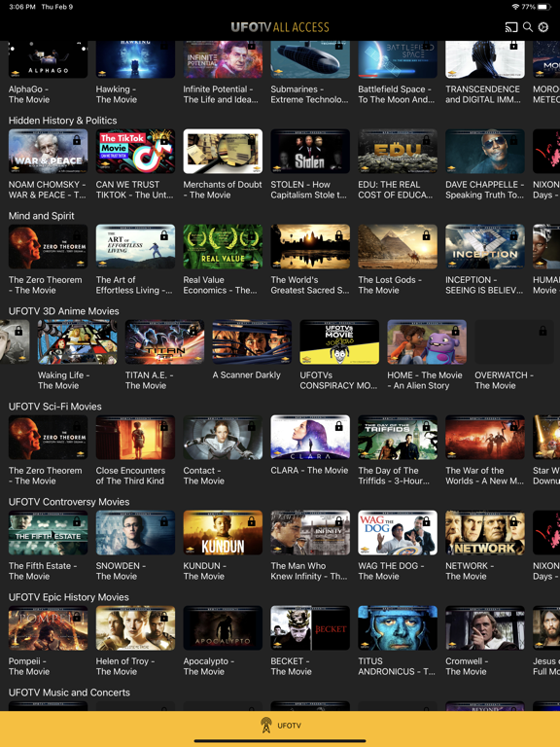Tap lock icon on TRANSCENDENCE thumbnail
Image resolution: width=560 pixels, height=747 pixels.
[x=513, y=46]
